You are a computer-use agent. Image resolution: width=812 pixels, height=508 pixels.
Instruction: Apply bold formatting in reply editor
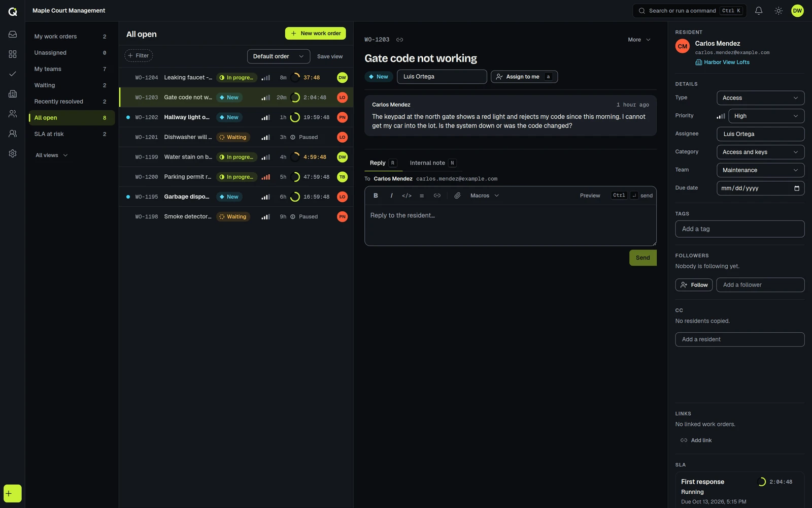click(x=376, y=196)
